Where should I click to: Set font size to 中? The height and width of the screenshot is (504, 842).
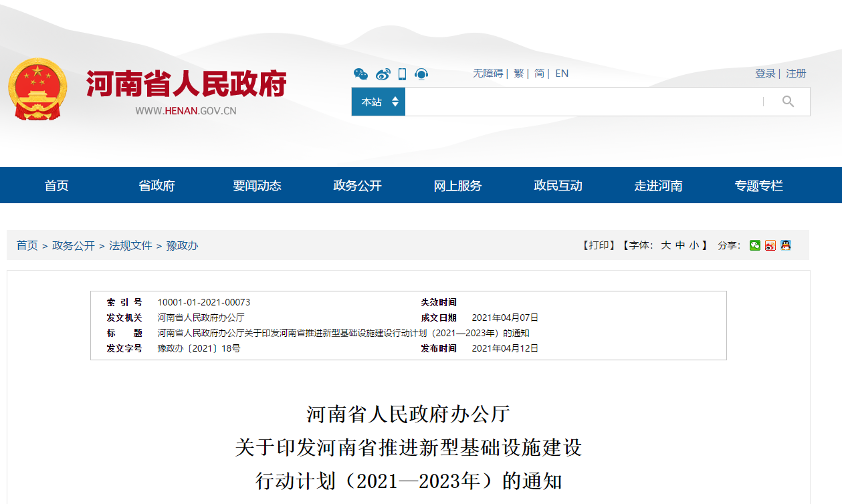pos(679,245)
